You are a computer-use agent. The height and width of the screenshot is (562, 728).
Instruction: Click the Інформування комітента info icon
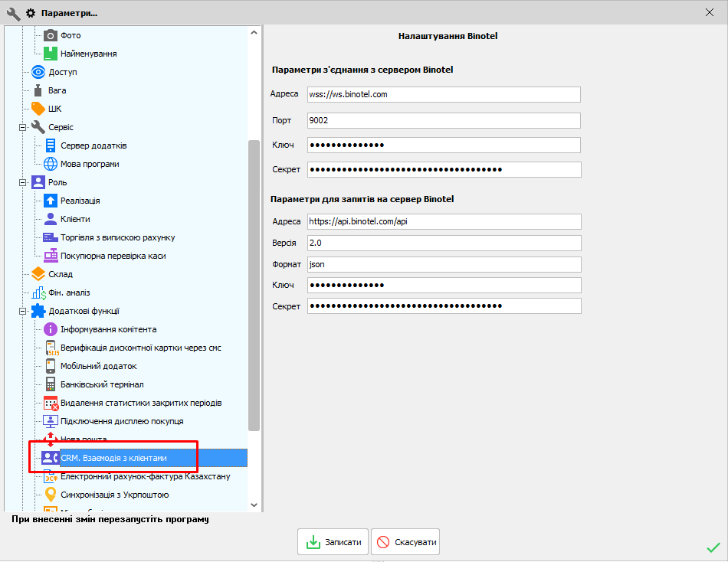[x=51, y=329]
